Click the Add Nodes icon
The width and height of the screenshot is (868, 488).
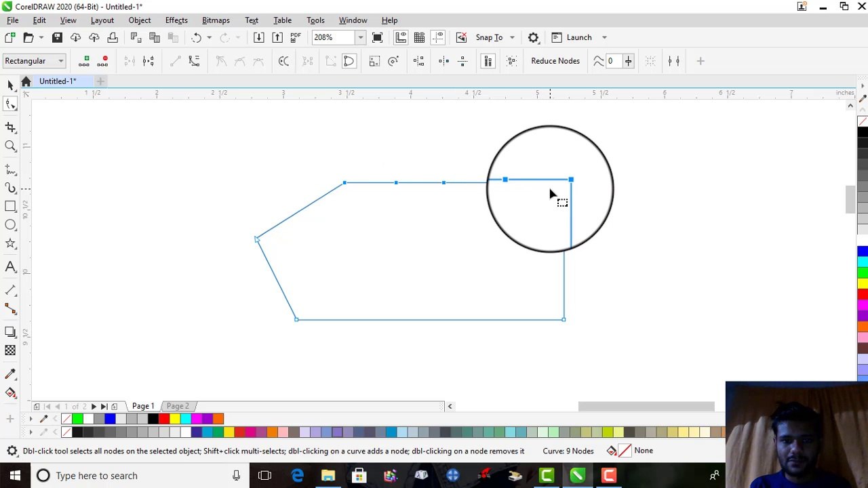click(84, 61)
